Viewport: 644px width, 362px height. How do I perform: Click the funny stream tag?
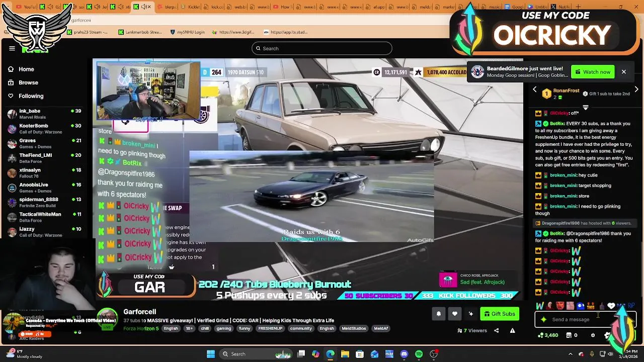click(245, 328)
